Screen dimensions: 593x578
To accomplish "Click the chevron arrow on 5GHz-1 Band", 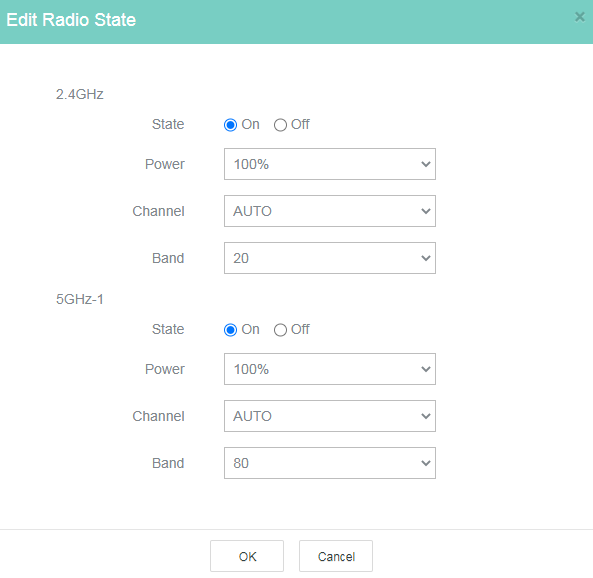I will pos(426,463).
